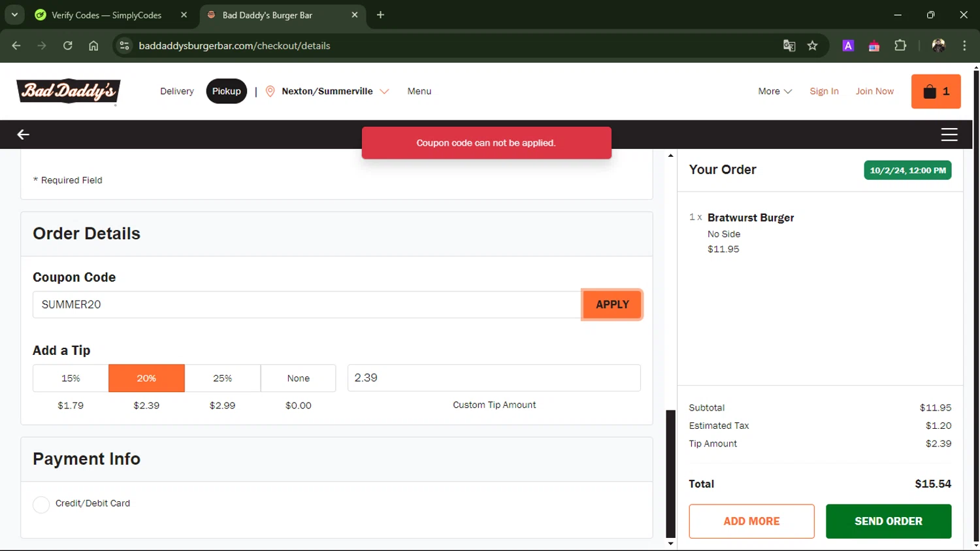Open a new browser tab
Image resolution: width=980 pixels, height=551 pixels.
380,14
